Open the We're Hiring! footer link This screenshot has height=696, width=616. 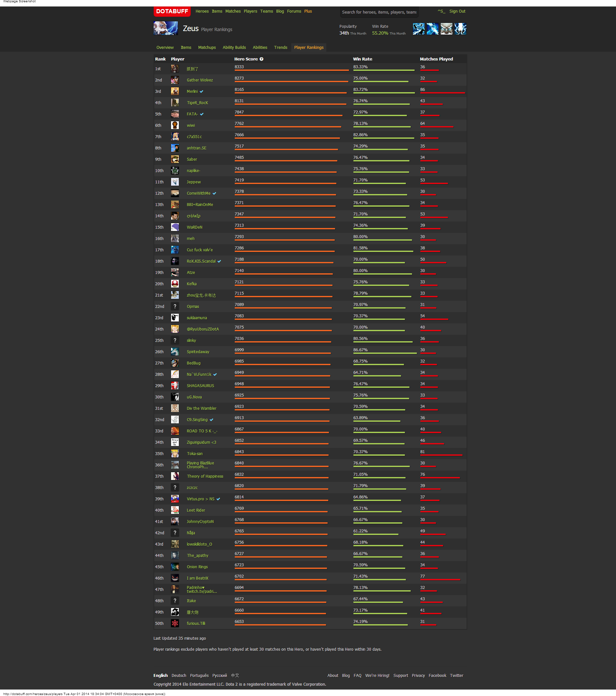click(x=377, y=676)
